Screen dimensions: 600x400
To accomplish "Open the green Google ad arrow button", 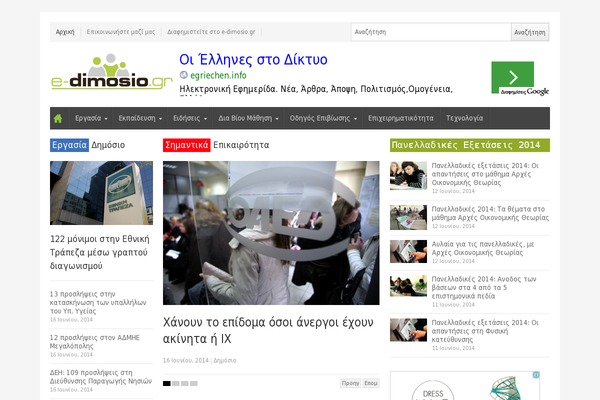I will 512,77.
